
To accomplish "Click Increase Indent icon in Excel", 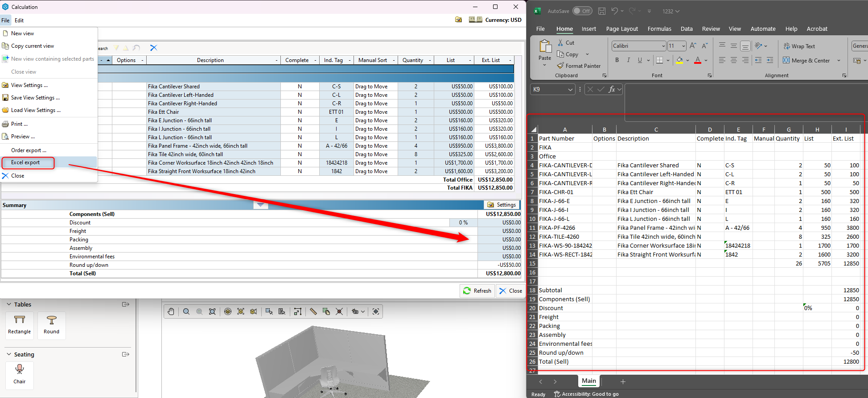I will 770,60.
